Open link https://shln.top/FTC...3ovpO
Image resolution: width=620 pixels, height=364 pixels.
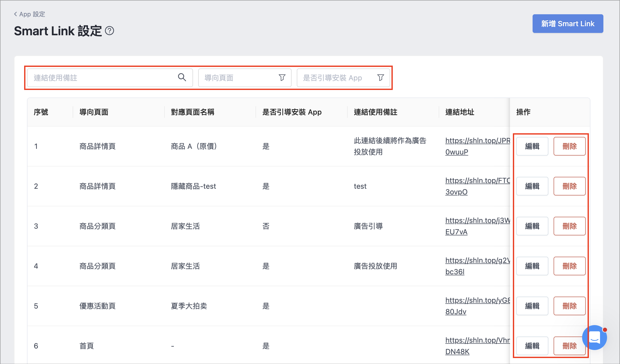click(x=478, y=186)
